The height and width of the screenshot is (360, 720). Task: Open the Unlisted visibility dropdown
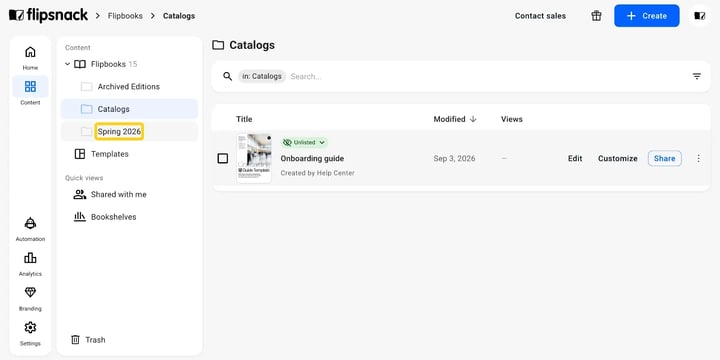click(x=304, y=142)
